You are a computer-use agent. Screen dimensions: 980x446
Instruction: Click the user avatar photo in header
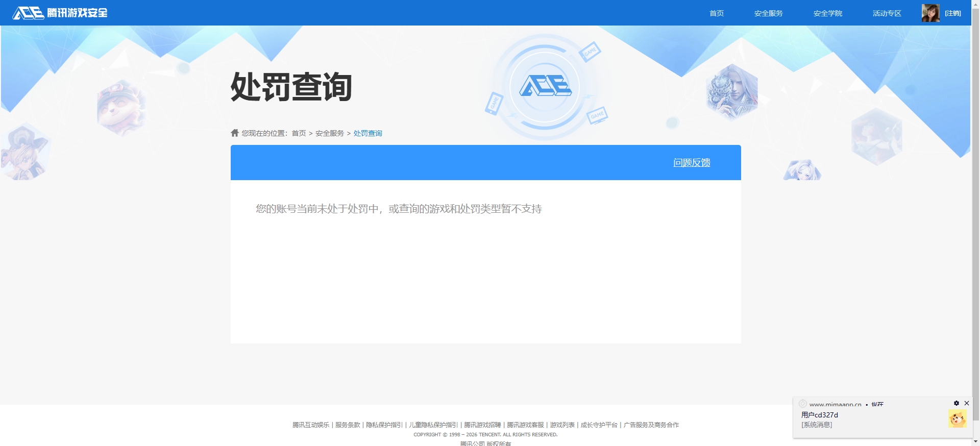pyautogui.click(x=930, y=13)
